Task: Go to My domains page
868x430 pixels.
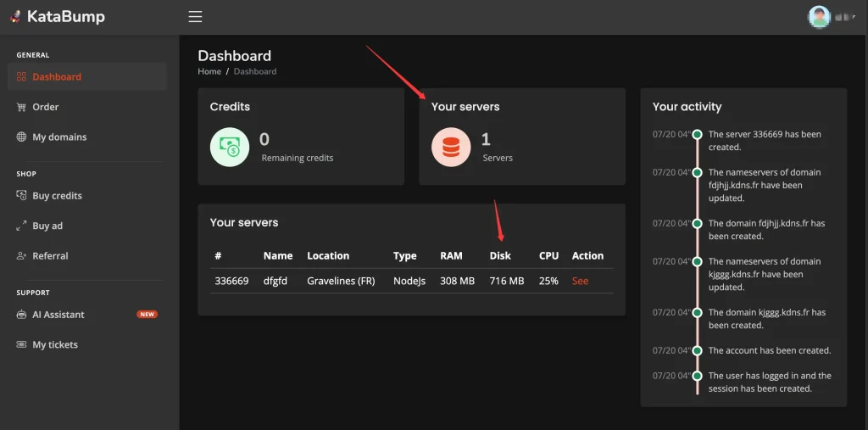Action: [87, 137]
